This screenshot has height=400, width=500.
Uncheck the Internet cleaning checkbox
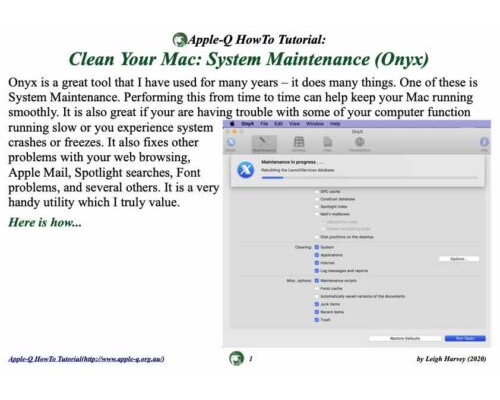317,263
